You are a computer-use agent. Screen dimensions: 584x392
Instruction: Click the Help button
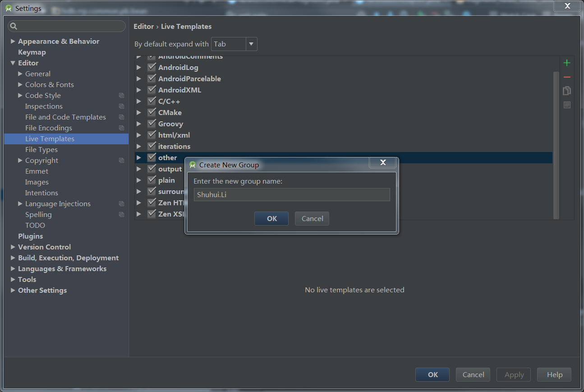point(554,374)
